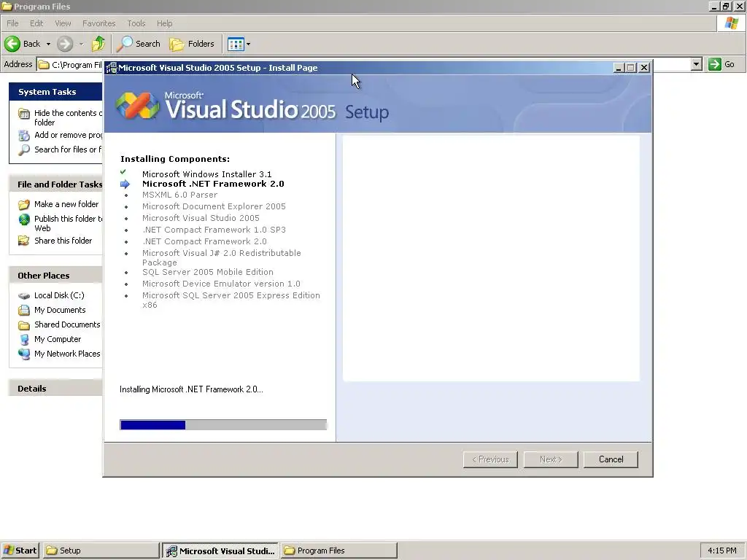
Task: Click Search for files or folders link
Action: pyautogui.click(x=68, y=149)
